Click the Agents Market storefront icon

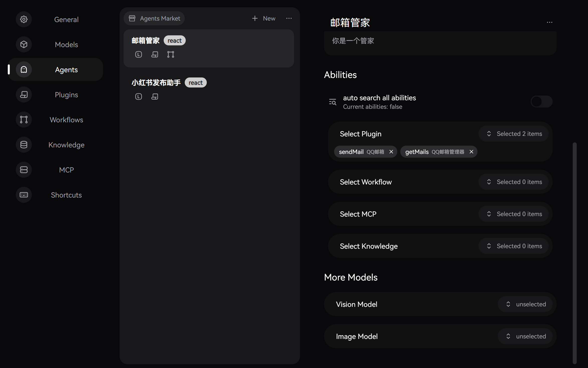pos(132,18)
